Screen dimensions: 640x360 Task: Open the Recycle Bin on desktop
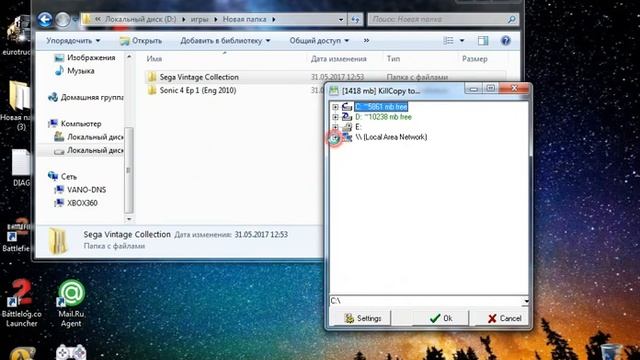click(x=611, y=352)
